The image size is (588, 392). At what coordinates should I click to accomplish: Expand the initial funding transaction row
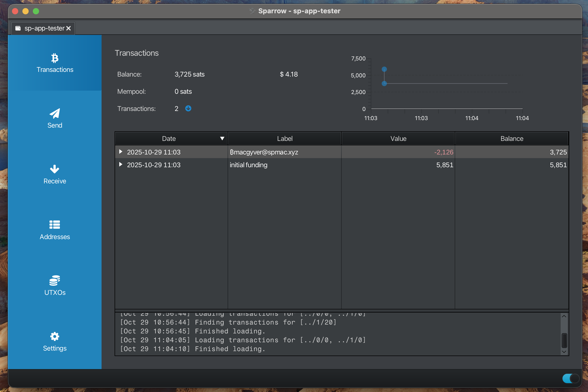click(x=121, y=164)
